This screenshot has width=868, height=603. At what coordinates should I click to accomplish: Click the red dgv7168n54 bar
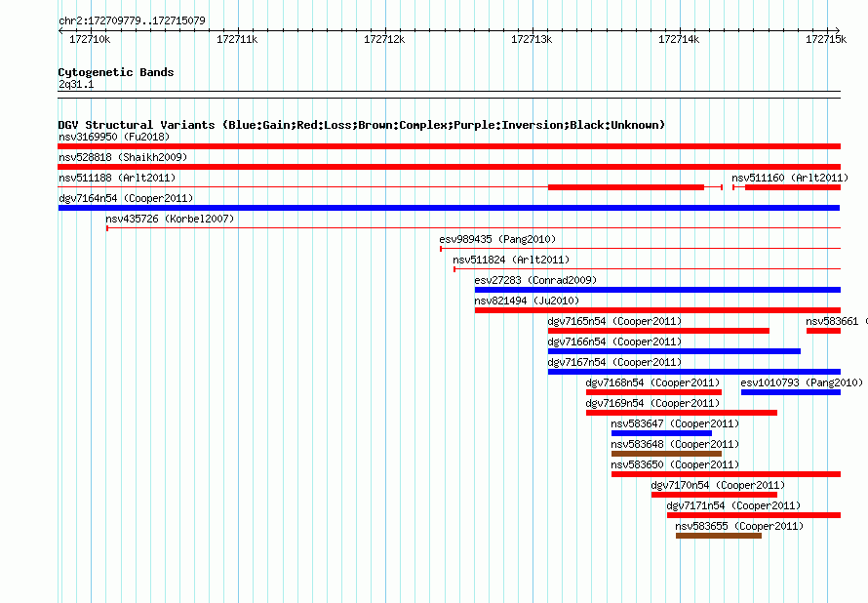coord(653,392)
